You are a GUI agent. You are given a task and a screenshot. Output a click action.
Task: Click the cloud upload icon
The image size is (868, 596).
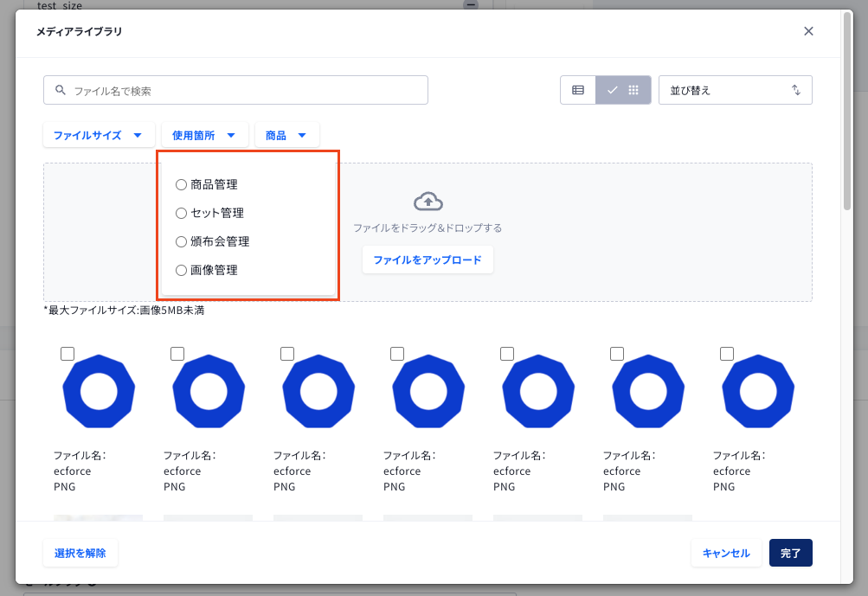(428, 202)
